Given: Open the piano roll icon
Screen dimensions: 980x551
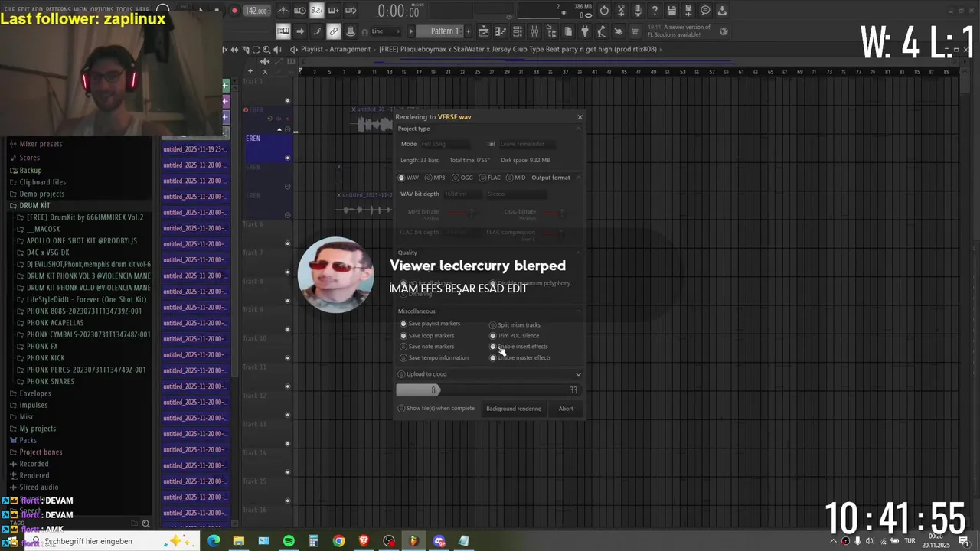Looking at the screenshot, I should (x=501, y=31).
